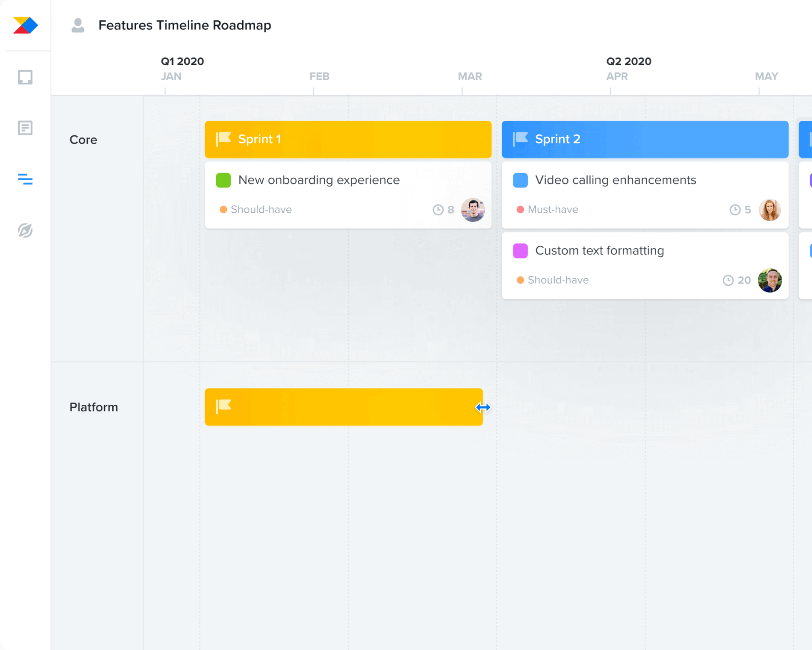This screenshot has height=650, width=812.
Task: Click the flag icon on Sprint 1
Action: coord(224,139)
